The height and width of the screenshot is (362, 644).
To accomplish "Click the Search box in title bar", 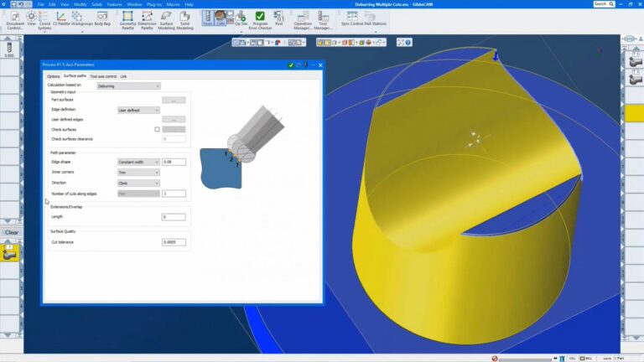I will pyautogui.click(x=604, y=4).
